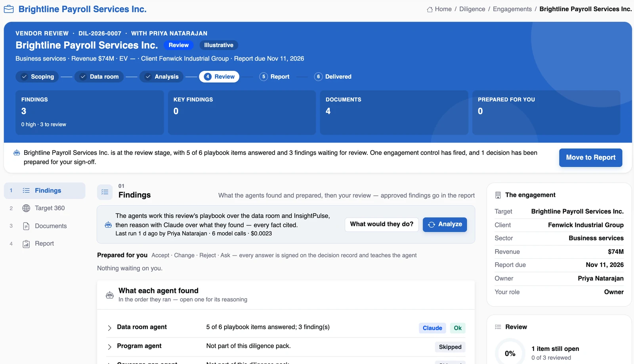Click the Home icon in breadcrumbs
The width and height of the screenshot is (634, 364).
click(x=430, y=9)
